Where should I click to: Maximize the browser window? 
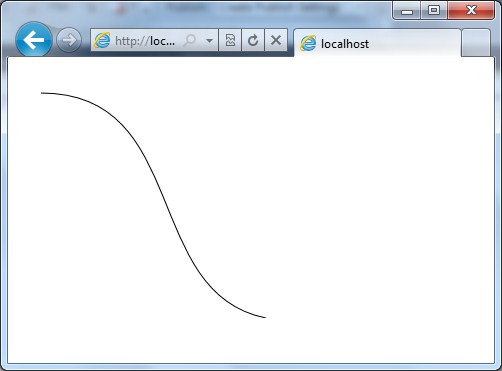(x=434, y=11)
